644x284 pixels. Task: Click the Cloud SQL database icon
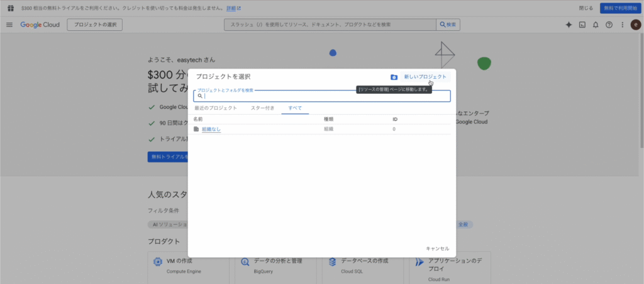click(x=333, y=261)
